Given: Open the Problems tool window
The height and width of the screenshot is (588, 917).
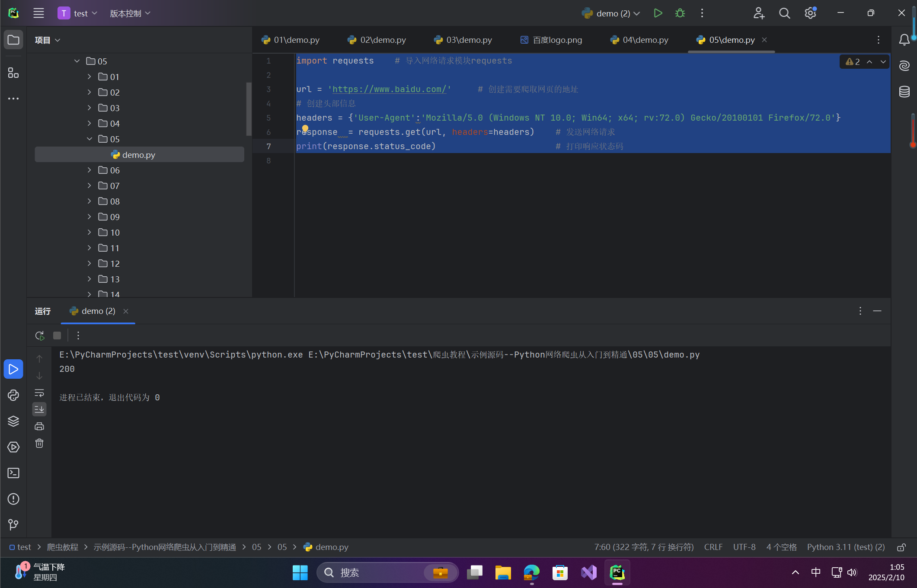Looking at the screenshot, I should pyautogui.click(x=13, y=499).
